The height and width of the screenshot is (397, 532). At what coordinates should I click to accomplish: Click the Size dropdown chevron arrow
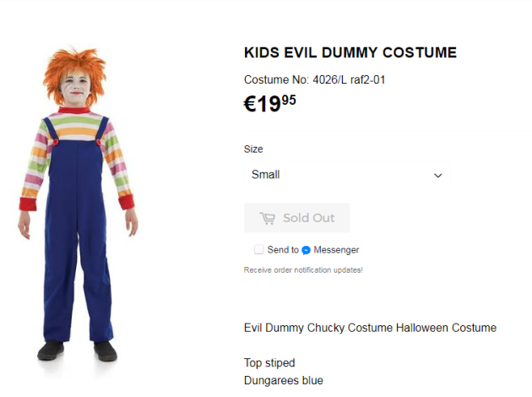tap(438, 176)
